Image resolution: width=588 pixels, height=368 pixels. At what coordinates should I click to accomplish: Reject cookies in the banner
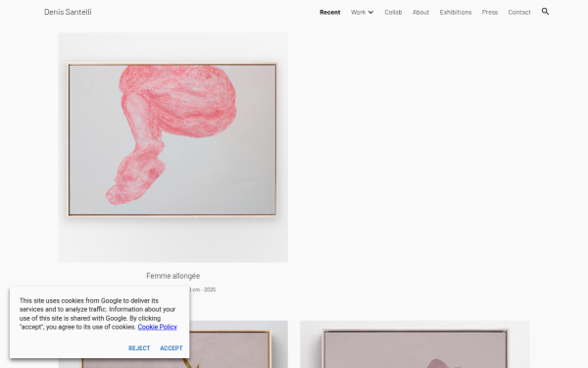click(x=139, y=348)
